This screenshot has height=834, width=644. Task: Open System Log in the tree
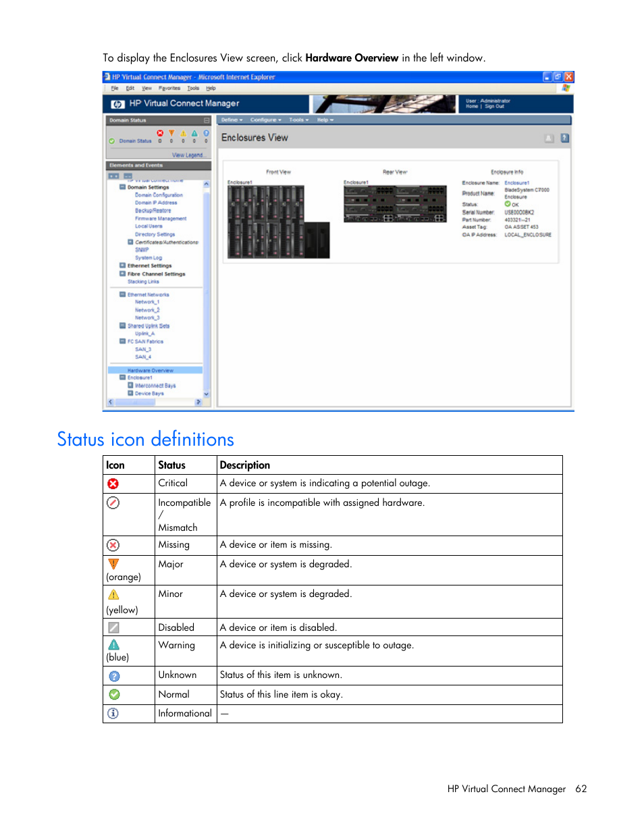point(149,258)
